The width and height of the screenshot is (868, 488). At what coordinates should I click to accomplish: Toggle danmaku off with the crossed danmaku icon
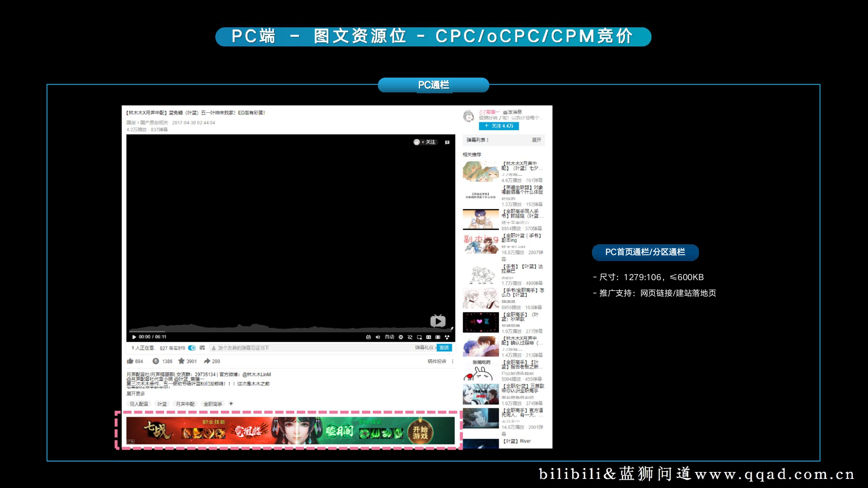(x=410, y=337)
